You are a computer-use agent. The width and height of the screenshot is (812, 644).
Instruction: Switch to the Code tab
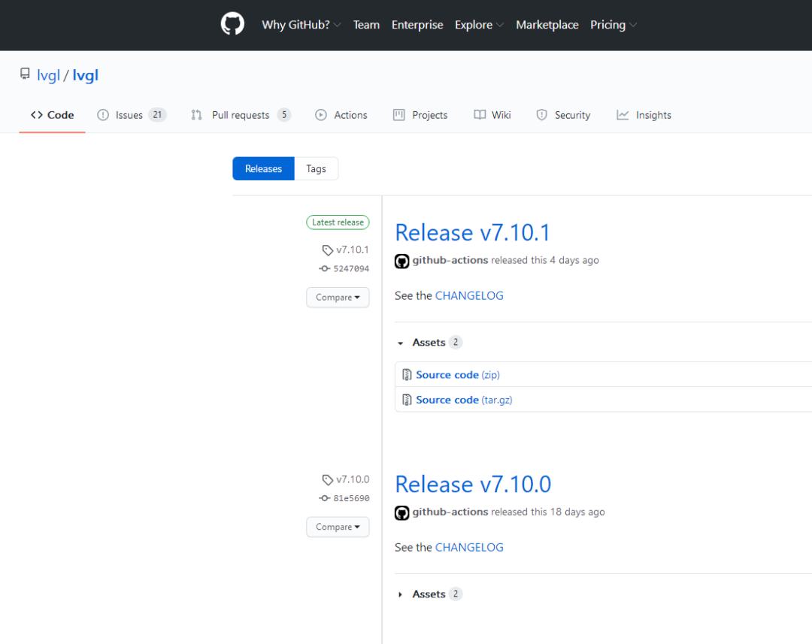point(53,115)
